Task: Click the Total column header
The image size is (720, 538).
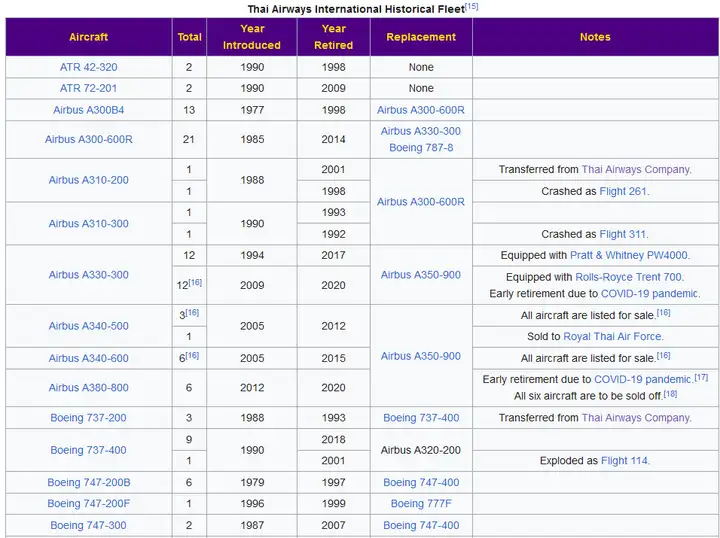Action: [x=189, y=37]
